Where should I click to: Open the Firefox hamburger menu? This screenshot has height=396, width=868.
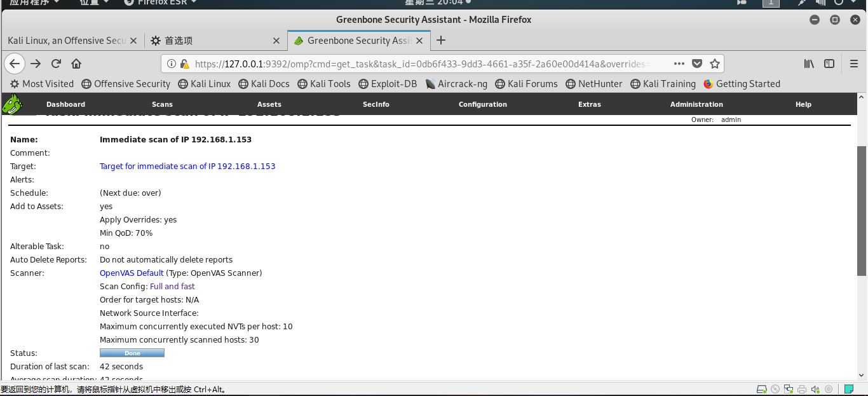click(854, 64)
